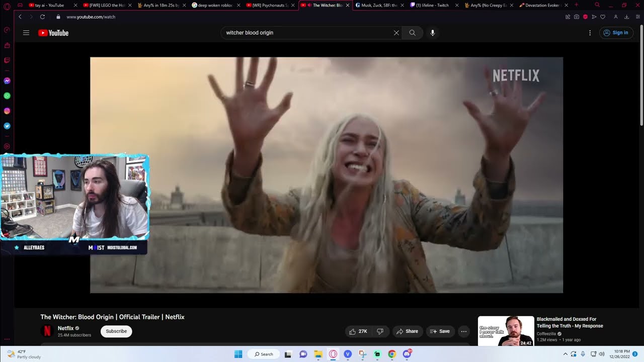Open the Opera sidebar bag icon

click(7, 45)
